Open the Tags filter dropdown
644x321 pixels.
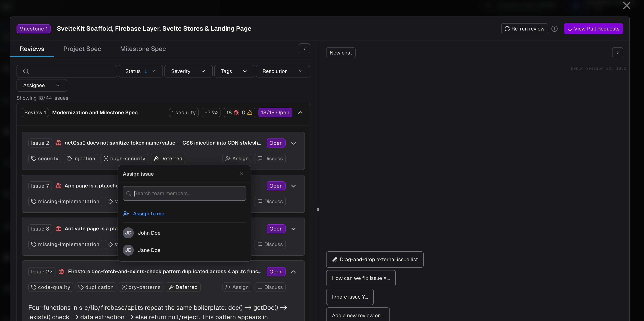(x=234, y=71)
